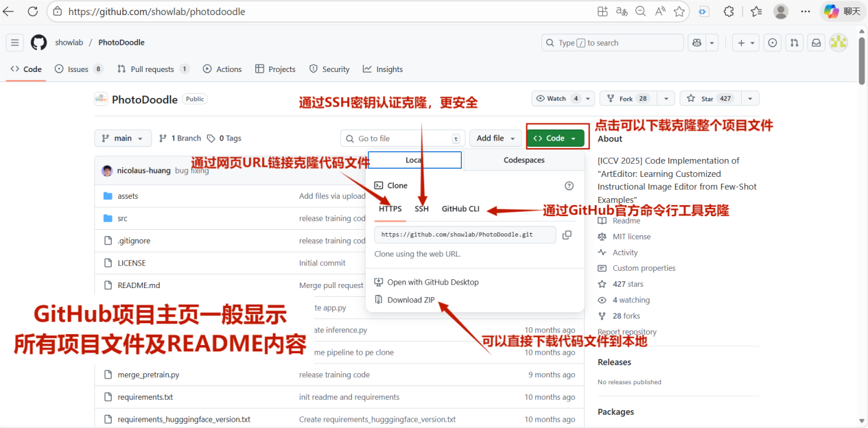Copy the HTTPS clone URL to clipboard
This screenshot has width=868, height=428.
click(567, 235)
